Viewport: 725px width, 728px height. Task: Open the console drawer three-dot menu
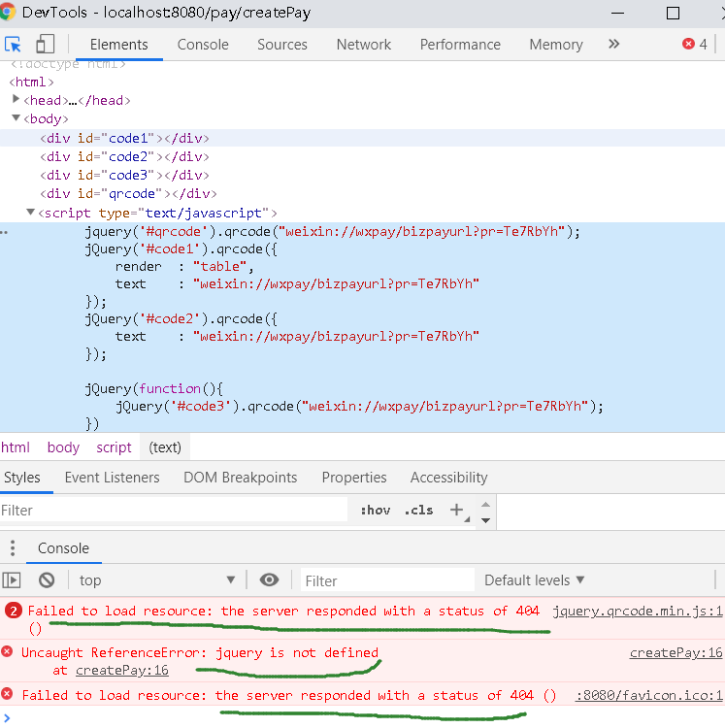coord(13,548)
